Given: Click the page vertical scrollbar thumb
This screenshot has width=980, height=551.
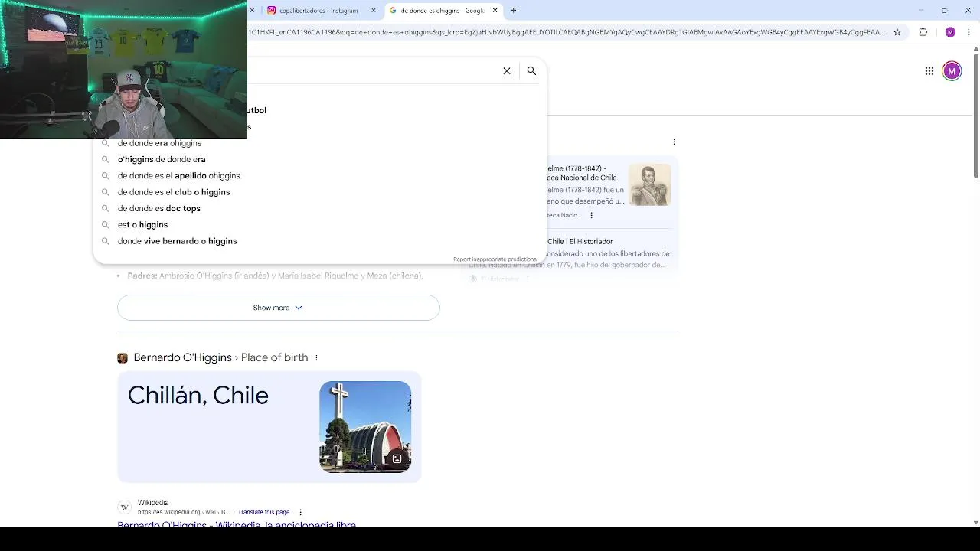Looking at the screenshot, I should (975, 115).
